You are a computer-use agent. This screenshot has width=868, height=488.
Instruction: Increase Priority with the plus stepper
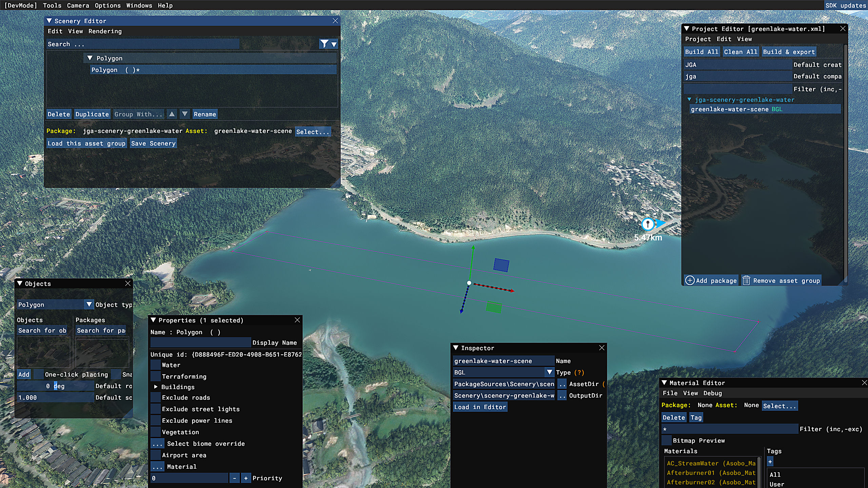(246, 478)
